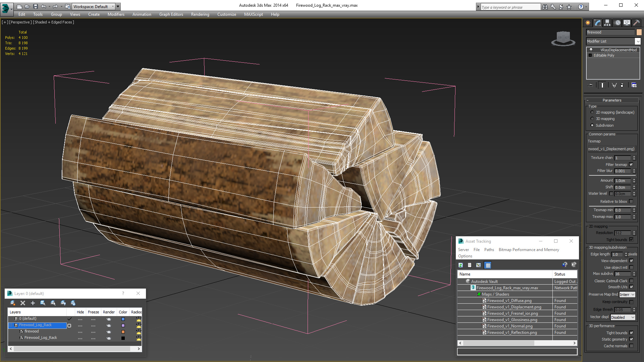Click the Open File folder icon
The height and width of the screenshot is (362, 644).
[27, 6]
